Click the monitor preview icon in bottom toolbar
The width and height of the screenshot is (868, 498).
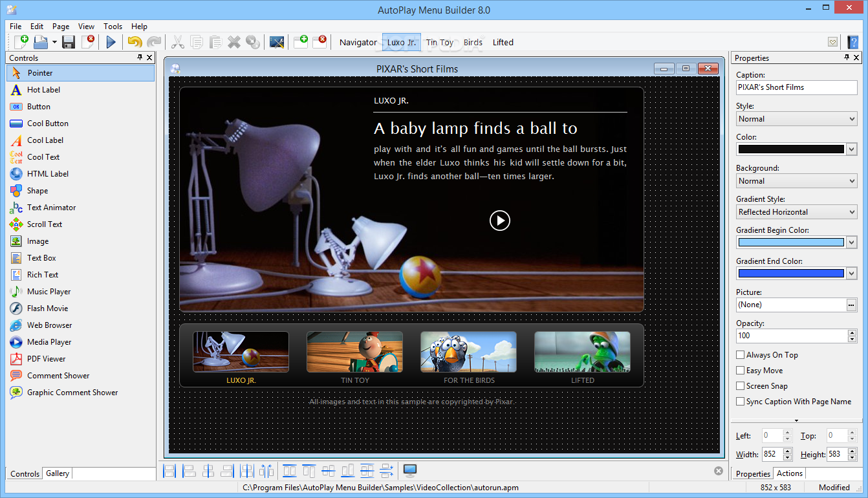click(x=409, y=471)
